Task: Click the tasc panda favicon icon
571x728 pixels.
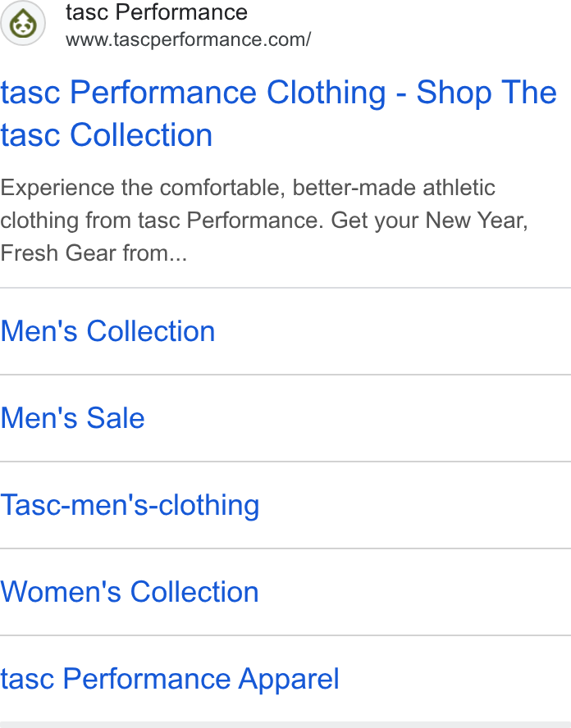Action: coord(23,23)
